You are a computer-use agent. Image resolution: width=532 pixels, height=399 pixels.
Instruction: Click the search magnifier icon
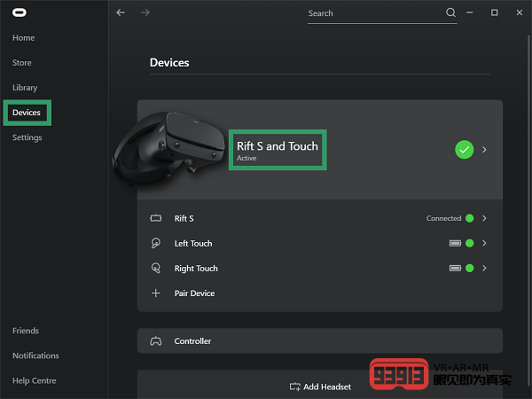coord(450,12)
